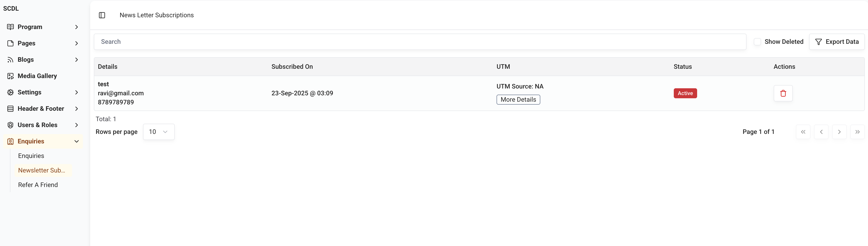Click the Blogs RSS feed icon
The width and height of the screenshot is (868, 246).
coord(10,60)
